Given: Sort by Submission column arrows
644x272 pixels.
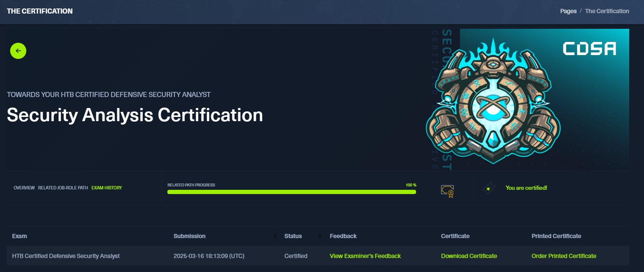Looking at the screenshot, I should click(275, 236).
